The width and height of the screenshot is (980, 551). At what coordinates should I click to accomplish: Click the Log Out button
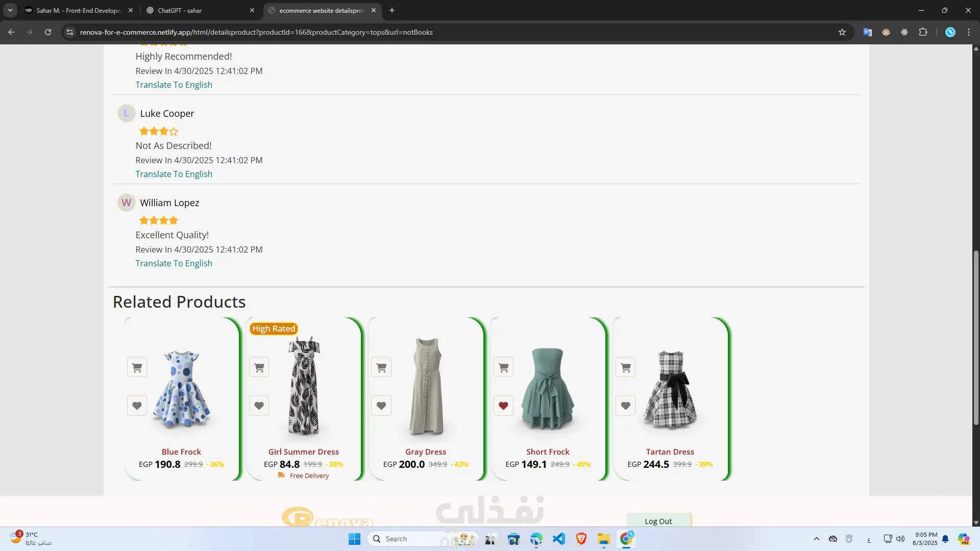tap(658, 521)
